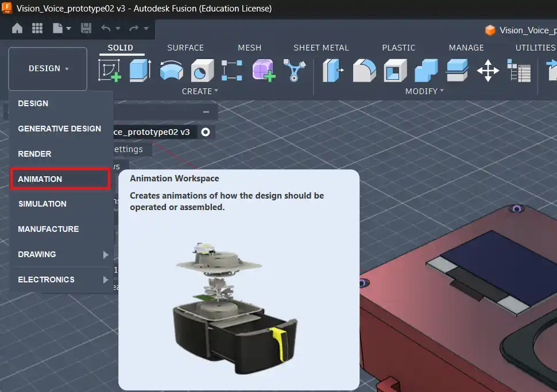This screenshot has width=557, height=392.
Task: Expand the ELECTRONICS submenu arrow
Action: [x=105, y=280]
